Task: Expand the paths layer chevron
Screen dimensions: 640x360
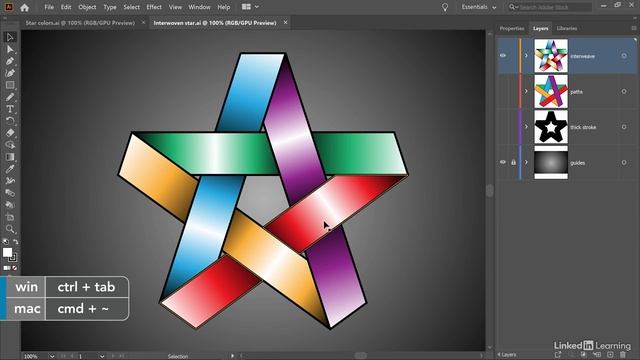Action: (526, 91)
